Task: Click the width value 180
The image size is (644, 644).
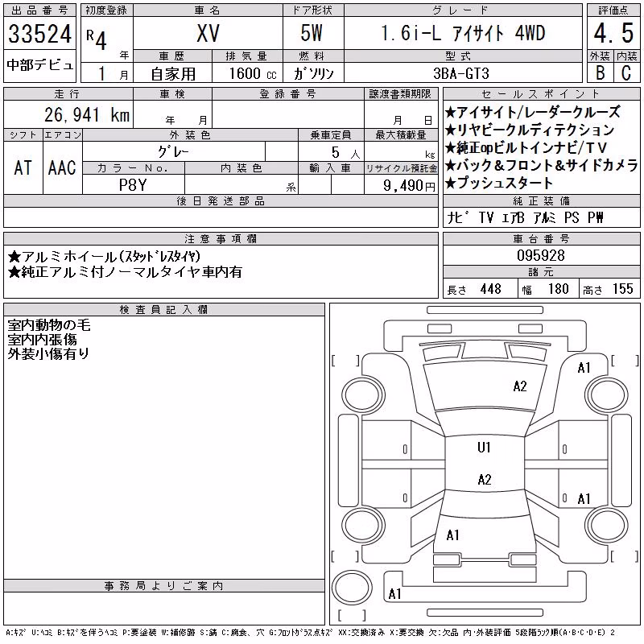Action: pyautogui.click(x=558, y=289)
